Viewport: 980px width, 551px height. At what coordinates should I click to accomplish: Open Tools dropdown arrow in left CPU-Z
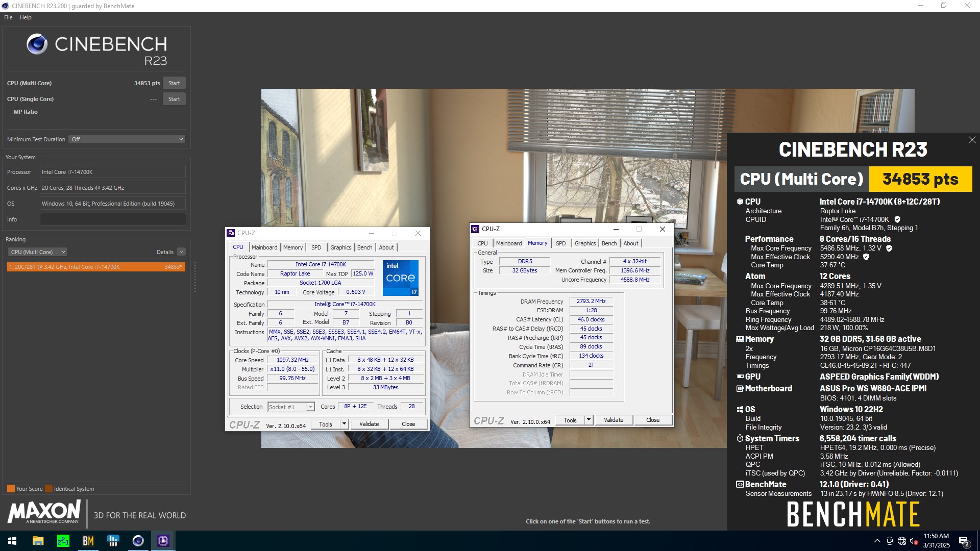[344, 424]
